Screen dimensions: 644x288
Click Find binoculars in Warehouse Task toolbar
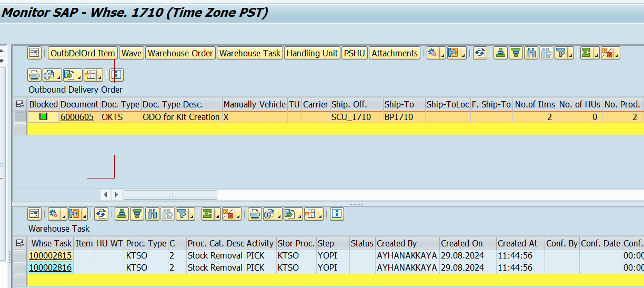click(x=153, y=214)
